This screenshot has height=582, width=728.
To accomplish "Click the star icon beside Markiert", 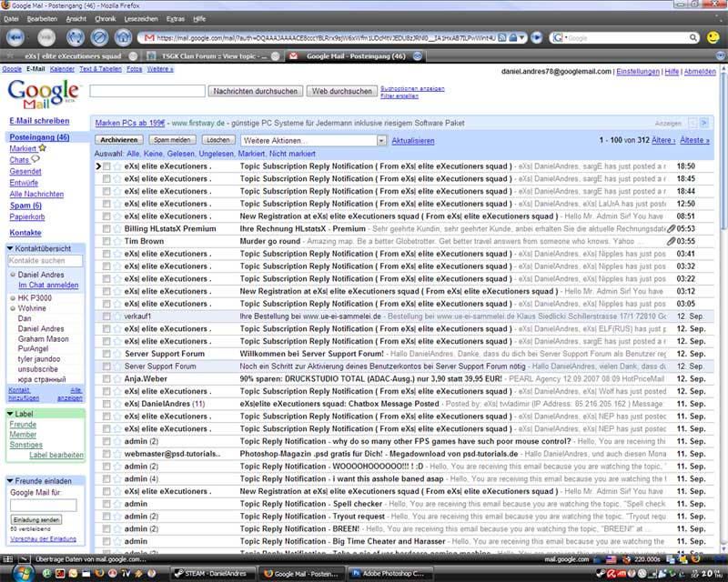I will pyautogui.click(x=42, y=148).
